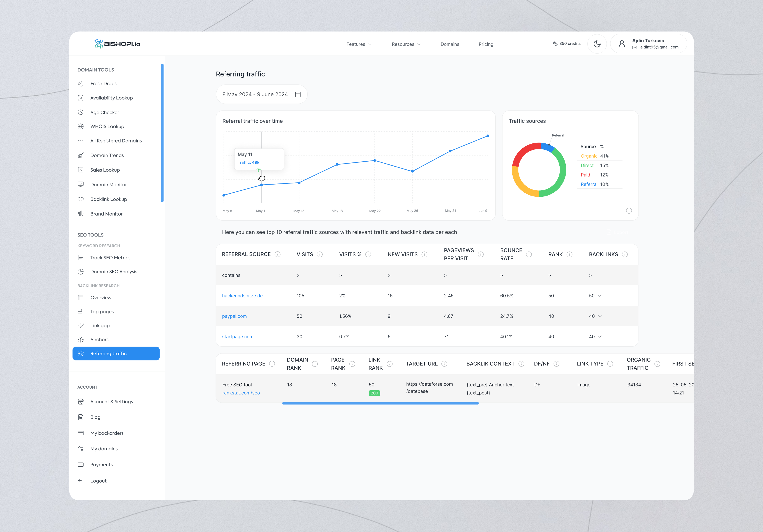The width and height of the screenshot is (763, 532).
Task: Open the Anchors tool in Backlink Research
Action: (99, 339)
